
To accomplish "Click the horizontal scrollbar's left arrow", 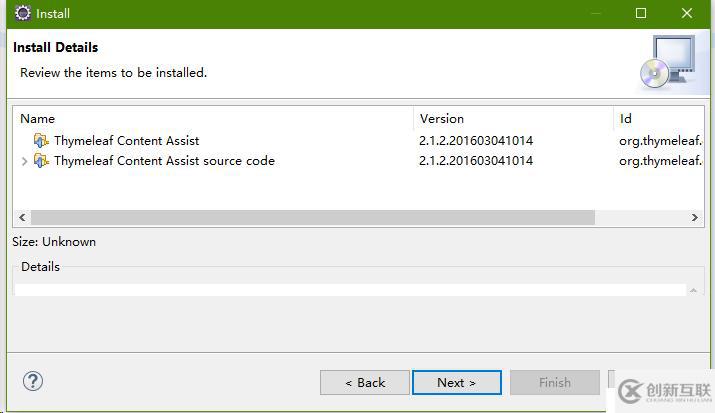I will tap(22, 217).
